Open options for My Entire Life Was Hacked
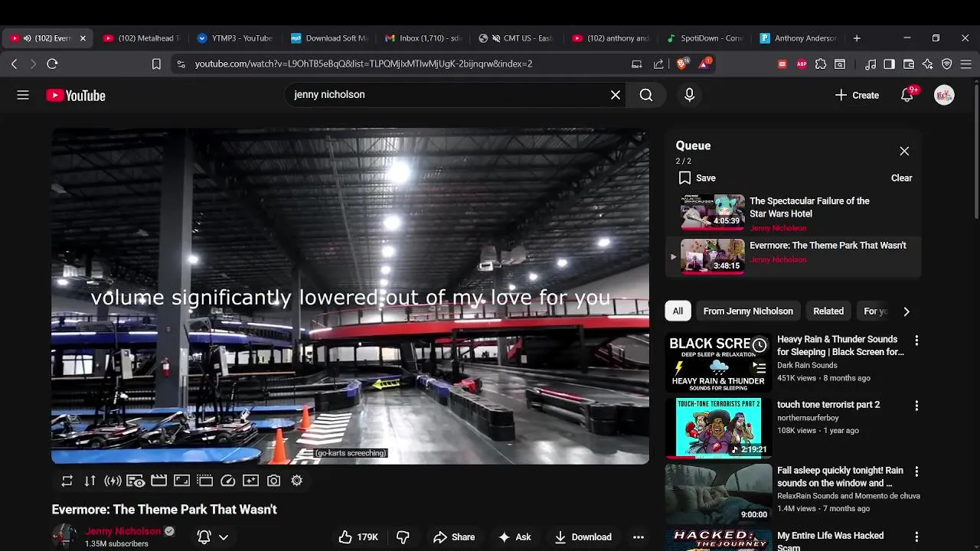 tap(916, 537)
